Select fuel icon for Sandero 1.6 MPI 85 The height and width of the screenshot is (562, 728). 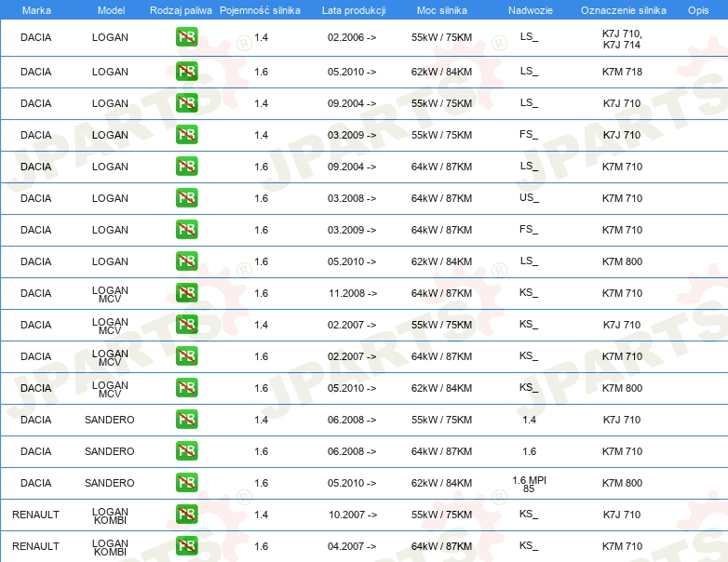point(186,483)
